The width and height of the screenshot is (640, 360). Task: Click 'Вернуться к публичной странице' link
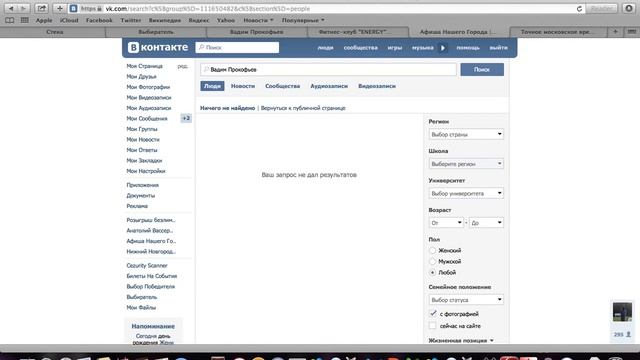click(x=303, y=108)
